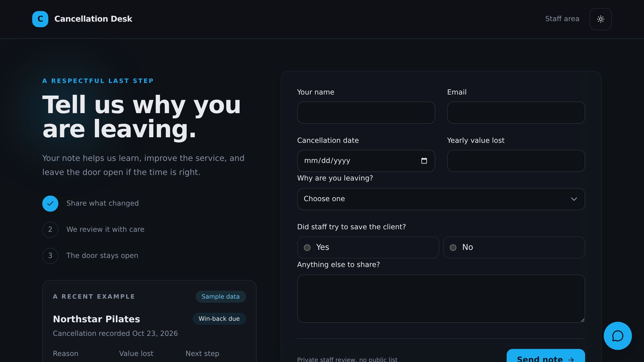The height and width of the screenshot is (362, 644).
Task: Click the Cancellation Desk title
Action: 93,19
